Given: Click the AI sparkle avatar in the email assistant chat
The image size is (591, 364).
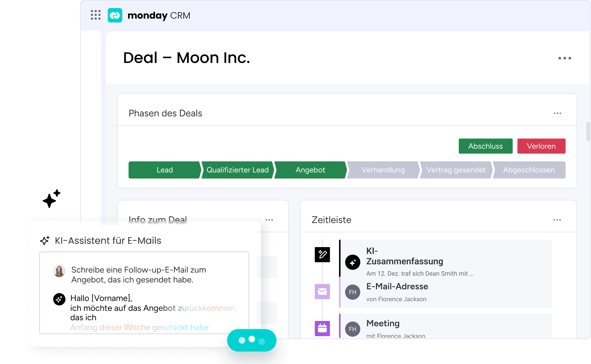Looking at the screenshot, I should (59, 299).
